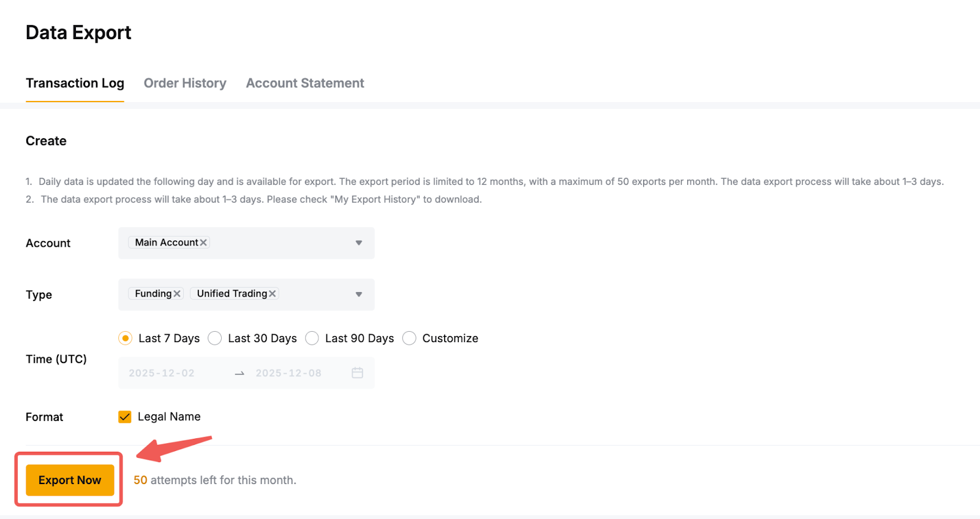Select the Customize time range option
The height and width of the screenshot is (519, 980).
coord(409,338)
